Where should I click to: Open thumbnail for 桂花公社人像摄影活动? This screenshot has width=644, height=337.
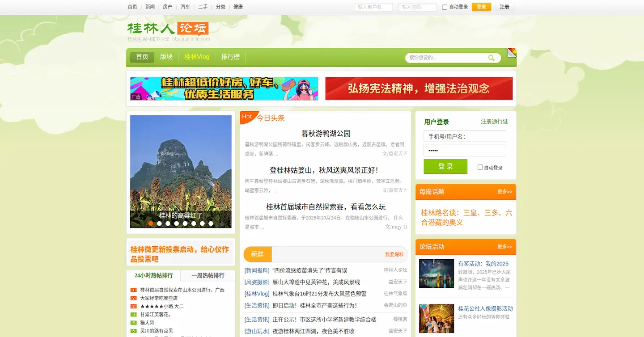[x=436, y=318]
